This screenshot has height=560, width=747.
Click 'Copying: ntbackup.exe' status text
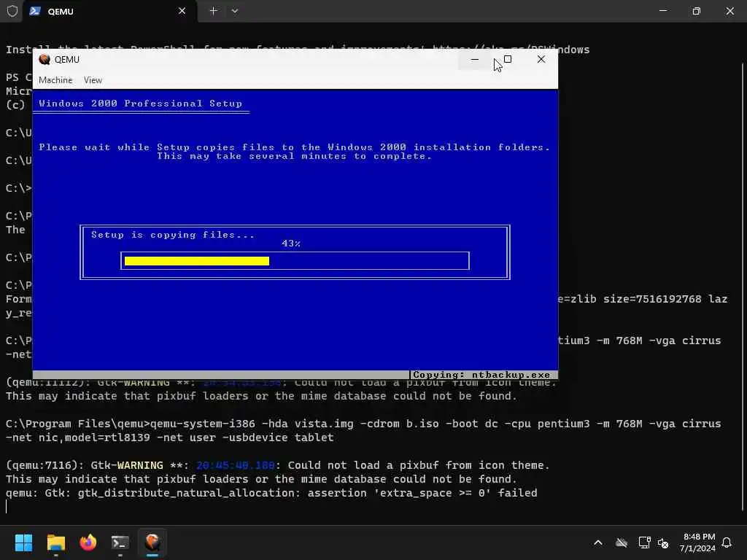click(481, 375)
